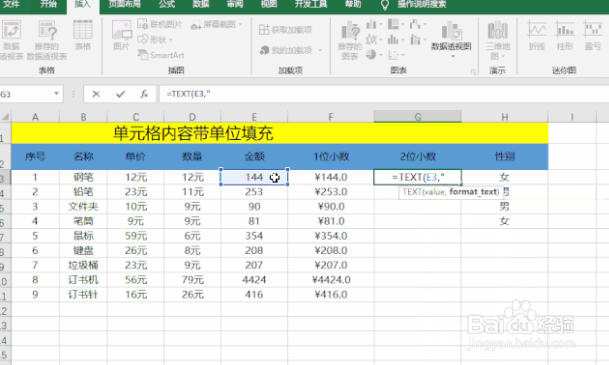
Task: Expand the Name Box dropdown
Action: pyautogui.click(x=56, y=94)
